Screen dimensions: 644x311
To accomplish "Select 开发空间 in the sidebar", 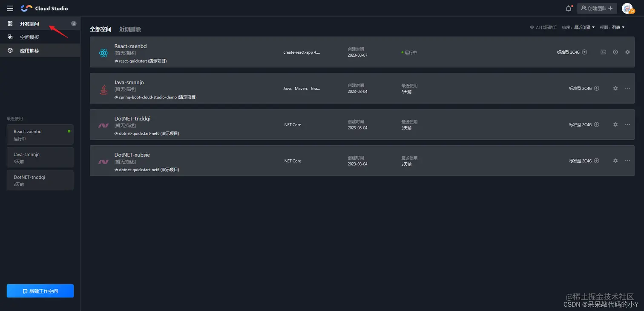I will (x=40, y=23).
